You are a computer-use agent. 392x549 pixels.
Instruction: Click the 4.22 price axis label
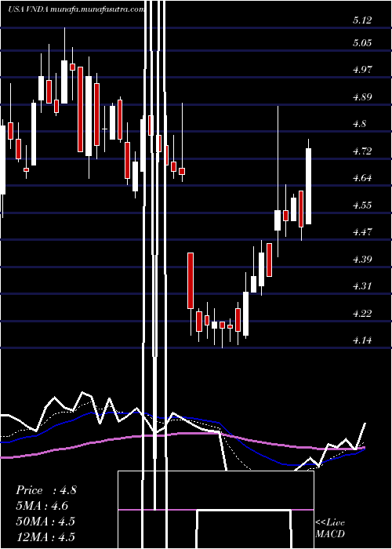[362, 313]
